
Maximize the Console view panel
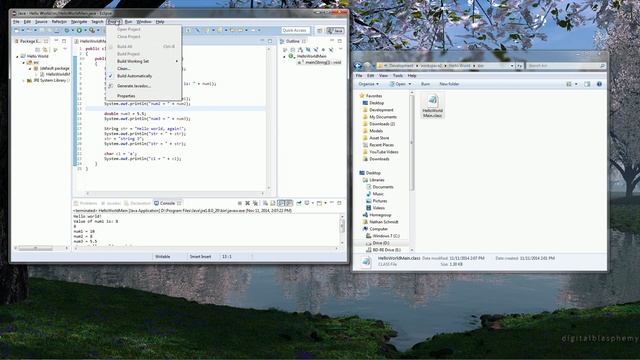point(339,203)
